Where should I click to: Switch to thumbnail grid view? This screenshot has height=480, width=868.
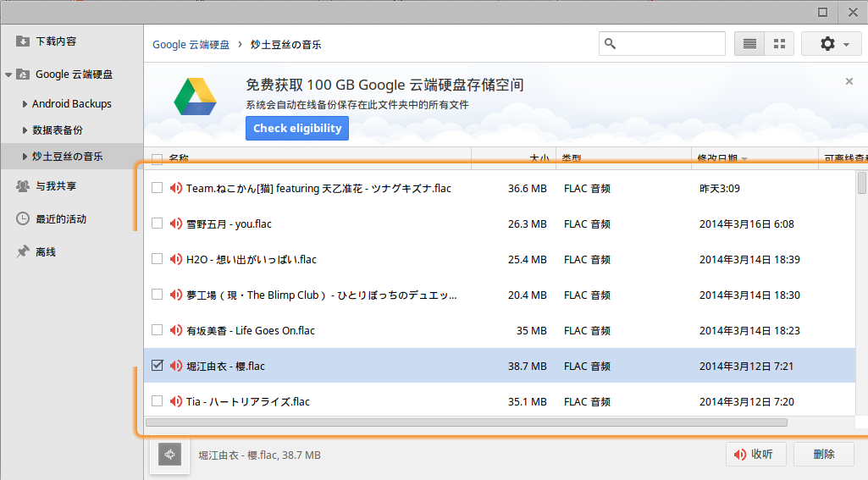point(780,44)
